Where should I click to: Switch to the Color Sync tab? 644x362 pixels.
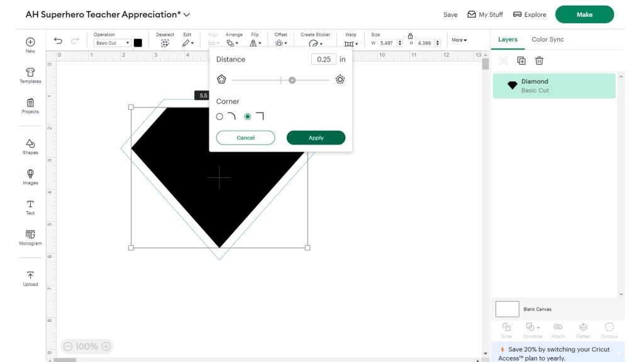(548, 40)
